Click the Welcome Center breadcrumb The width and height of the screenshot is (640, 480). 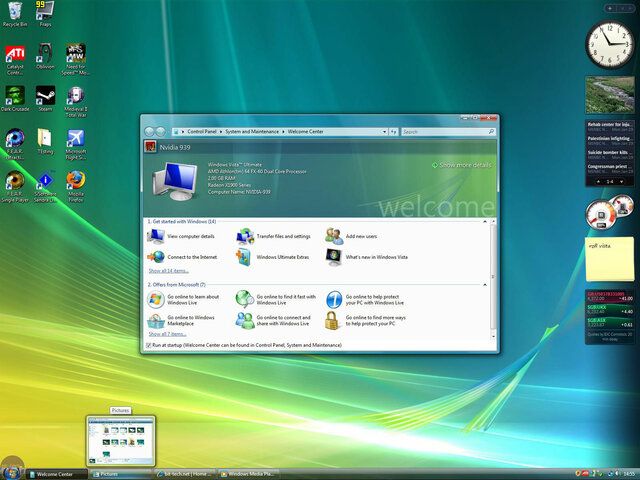pos(305,132)
